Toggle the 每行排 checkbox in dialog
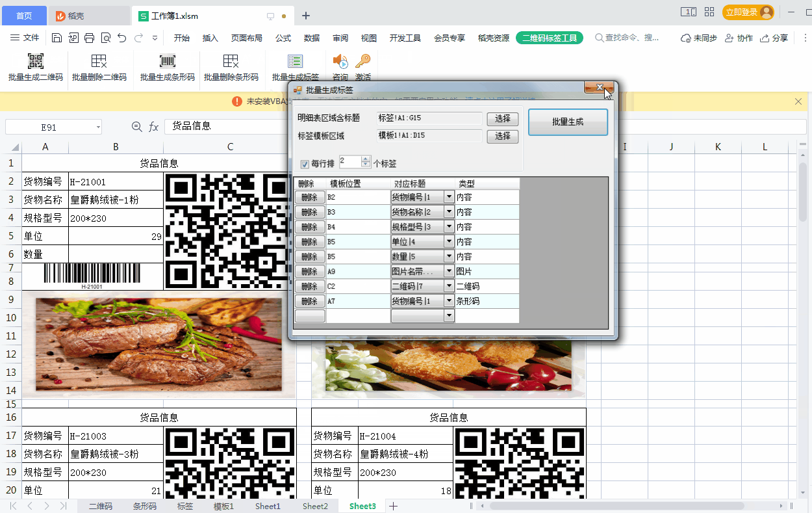The image size is (812, 513). click(x=305, y=164)
